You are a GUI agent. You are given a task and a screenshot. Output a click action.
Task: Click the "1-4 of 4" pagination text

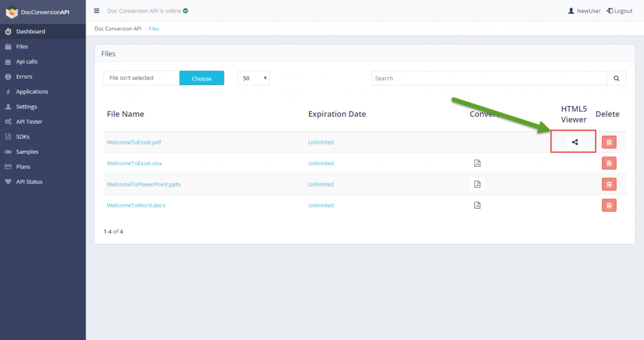click(113, 232)
